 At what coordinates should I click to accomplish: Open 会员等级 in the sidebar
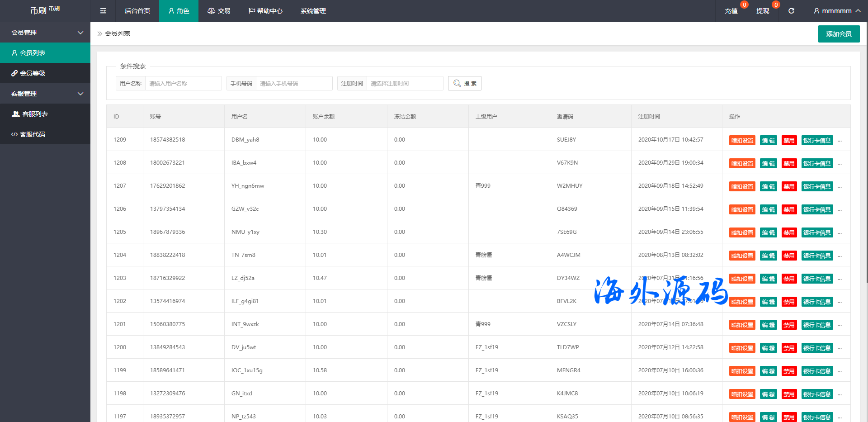33,73
